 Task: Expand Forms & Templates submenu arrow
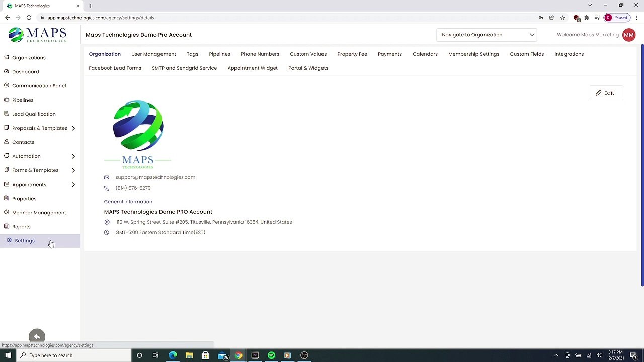click(73, 170)
